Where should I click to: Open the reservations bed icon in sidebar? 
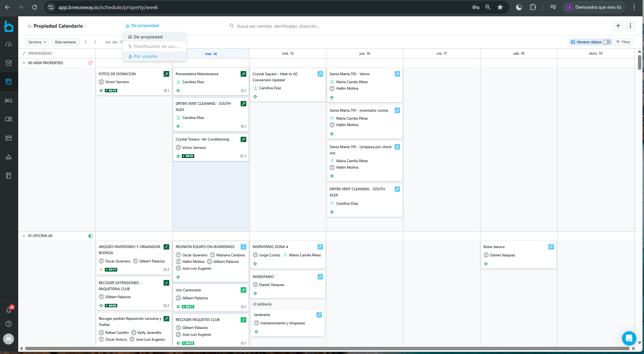coord(8,101)
